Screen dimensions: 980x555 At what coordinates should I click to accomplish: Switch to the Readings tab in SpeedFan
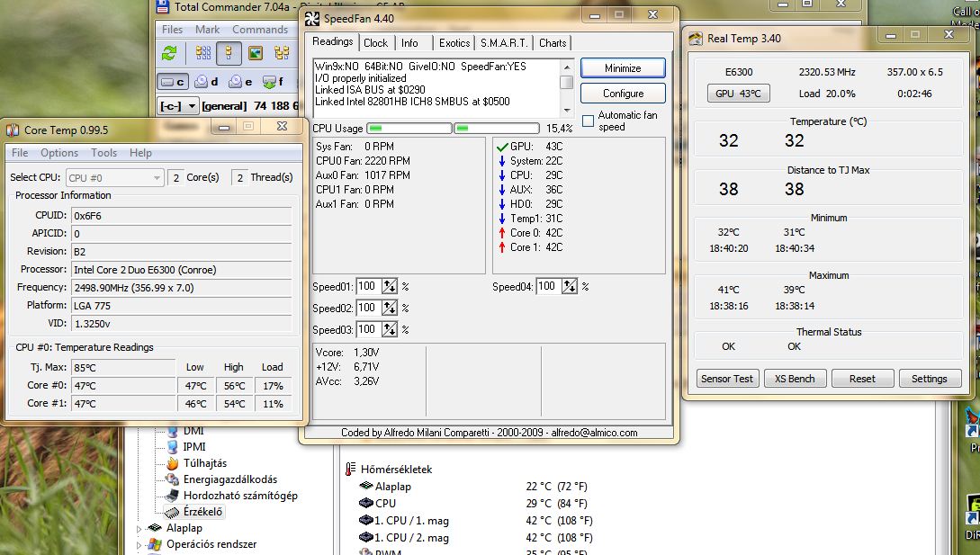[332, 42]
